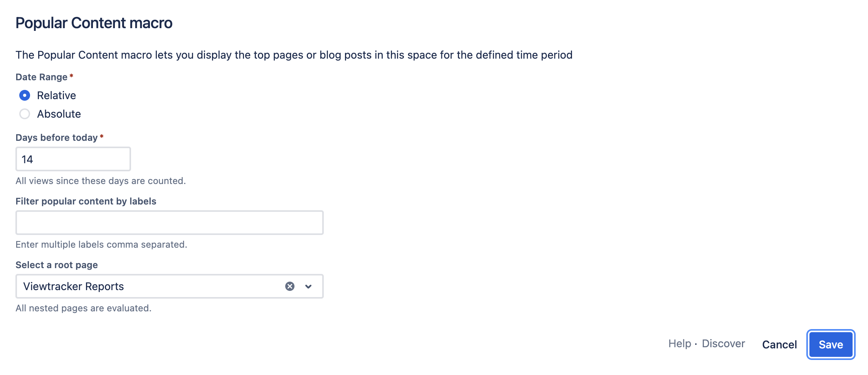The image size is (868, 375).
Task: Click the Absolute option label text
Action: [x=59, y=114]
